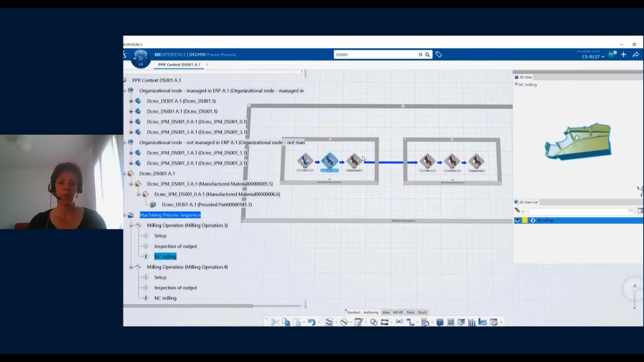Click the search magnifier icon

tap(427, 54)
